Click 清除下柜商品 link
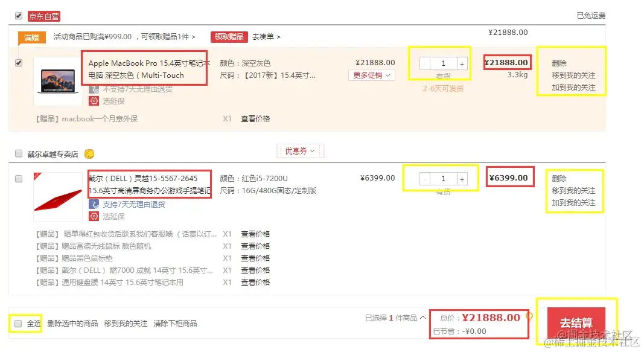 [176, 324]
